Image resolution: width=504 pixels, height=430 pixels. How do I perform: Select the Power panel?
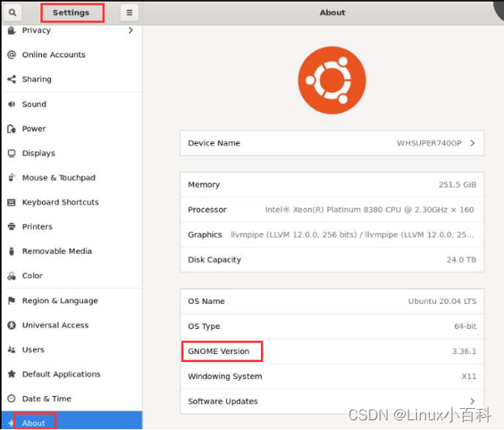(x=72, y=129)
